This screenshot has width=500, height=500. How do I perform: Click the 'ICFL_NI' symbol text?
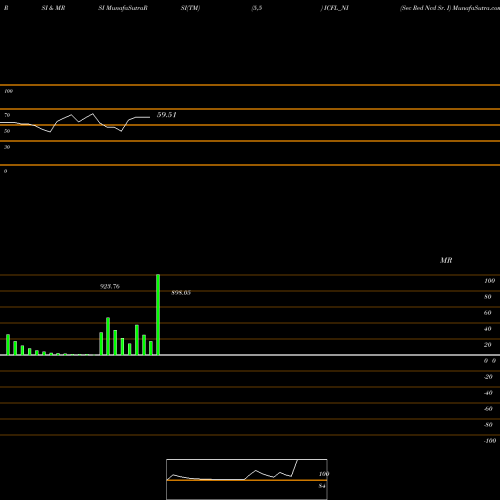[336, 8]
